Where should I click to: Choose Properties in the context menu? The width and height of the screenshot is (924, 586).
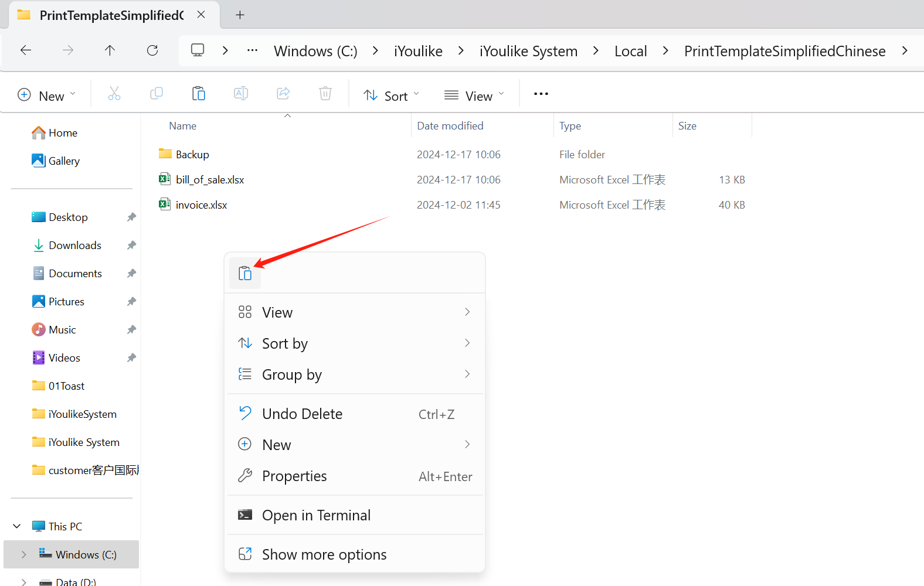pos(294,476)
